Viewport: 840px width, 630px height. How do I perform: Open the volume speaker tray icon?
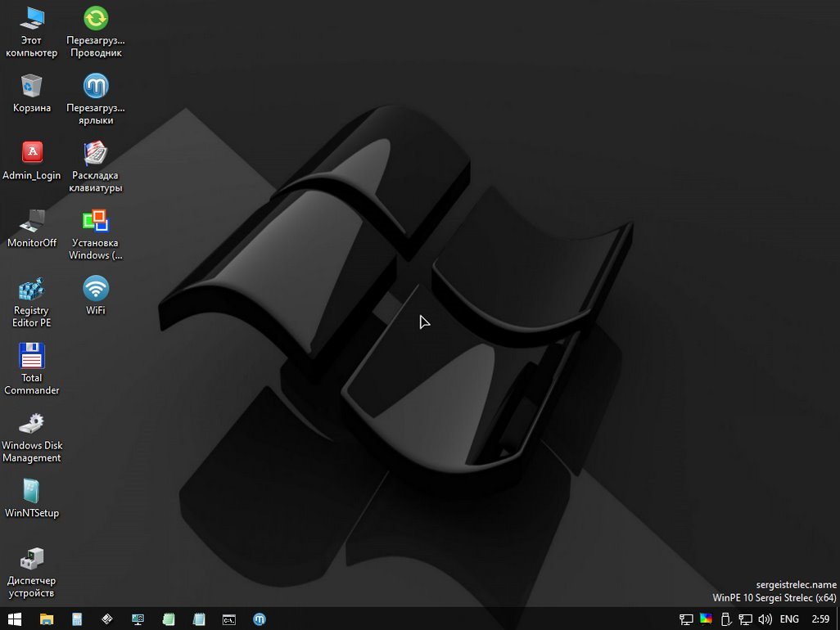point(765,619)
